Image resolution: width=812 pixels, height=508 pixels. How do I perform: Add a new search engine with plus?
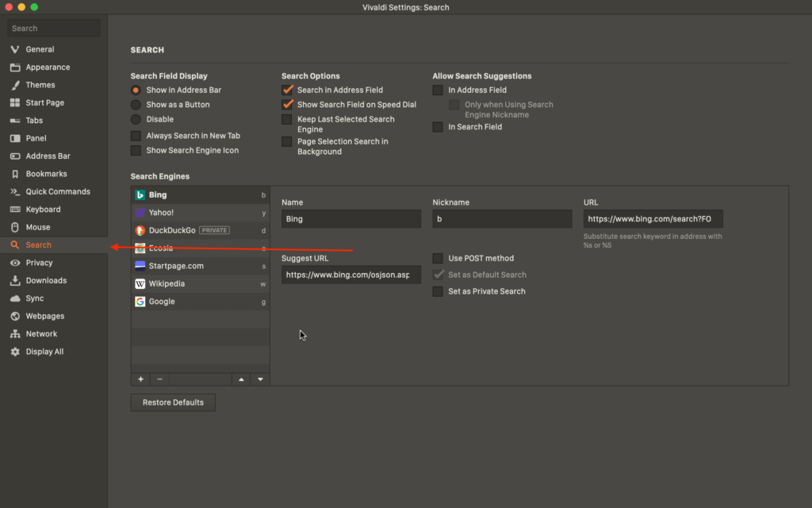pyautogui.click(x=141, y=379)
